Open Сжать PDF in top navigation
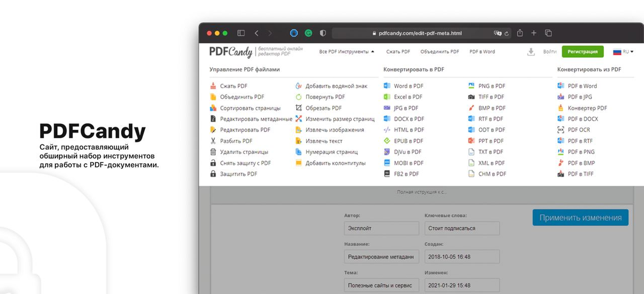 tap(398, 52)
